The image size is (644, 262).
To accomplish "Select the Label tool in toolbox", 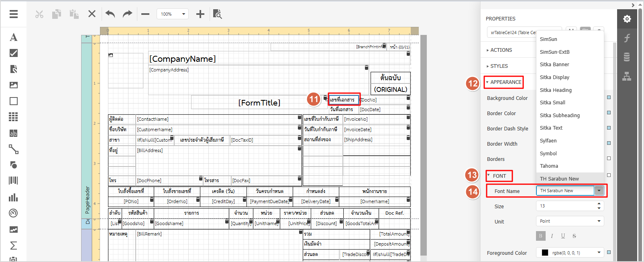I will point(14,37).
